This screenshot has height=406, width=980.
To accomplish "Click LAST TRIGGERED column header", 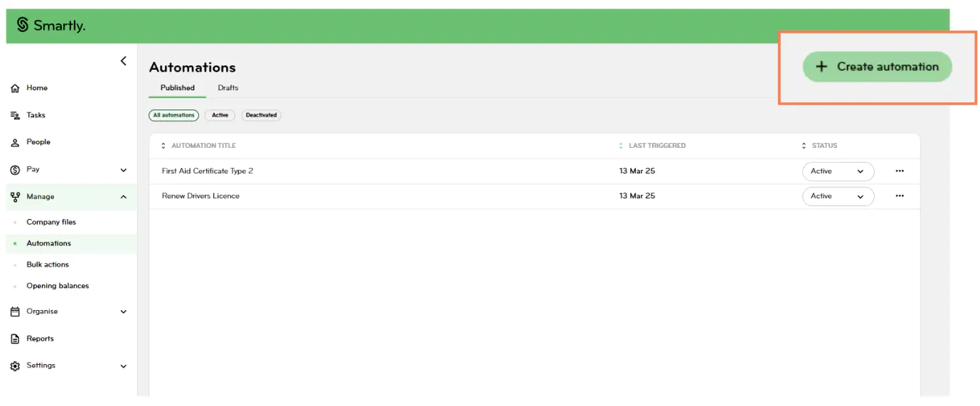I will pos(657,146).
